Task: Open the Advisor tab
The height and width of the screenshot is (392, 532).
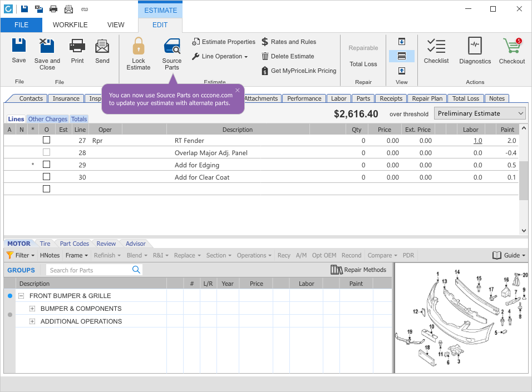Action: click(135, 244)
